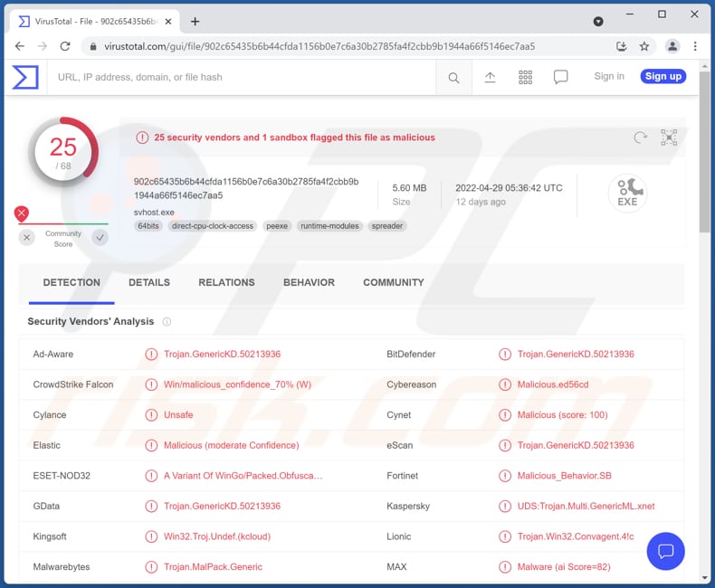Reload the page

tap(65, 46)
